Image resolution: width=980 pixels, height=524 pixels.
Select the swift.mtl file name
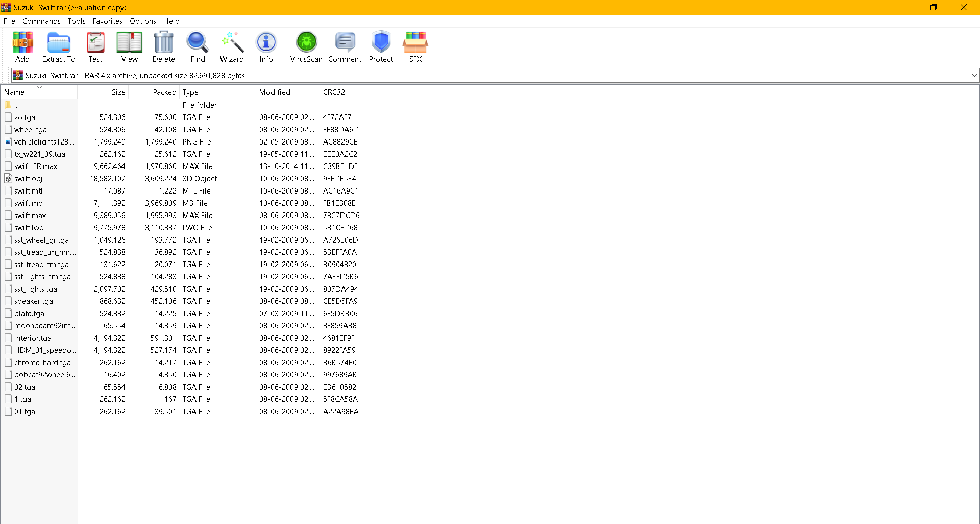[x=28, y=191]
